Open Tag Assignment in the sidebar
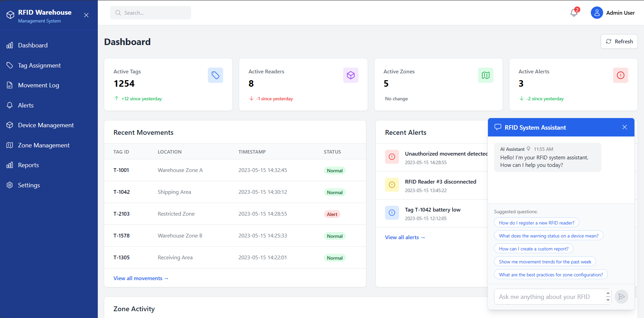Viewport: 644px width, 318px height. 39,66
